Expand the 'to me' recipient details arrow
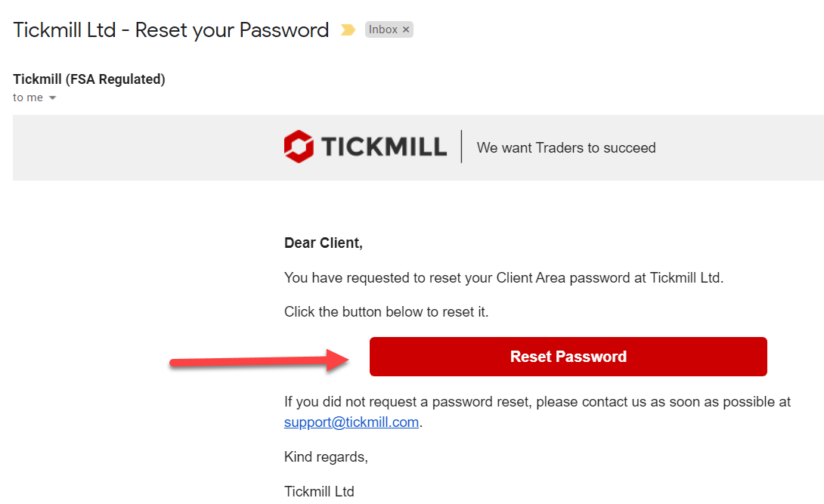The height and width of the screenshot is (504, 824). point(53,97)
